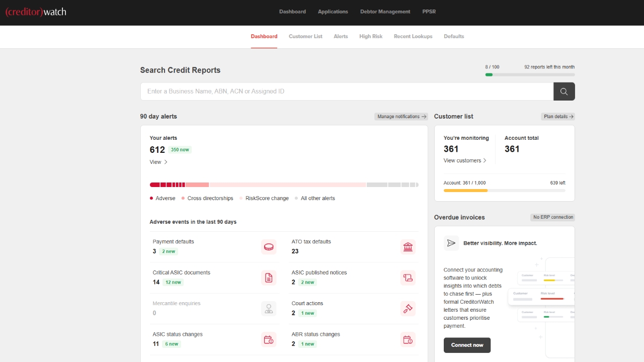Image resolution: width=644 pixels, height=362 pixels.
Task: Click the Manage notifications button
Action: [x=401, y=117]
